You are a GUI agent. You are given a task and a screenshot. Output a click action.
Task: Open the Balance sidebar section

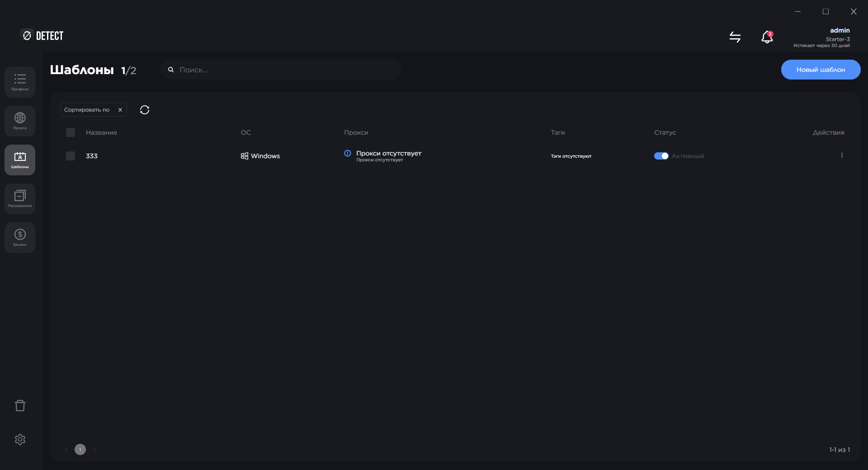pos(20,238)
